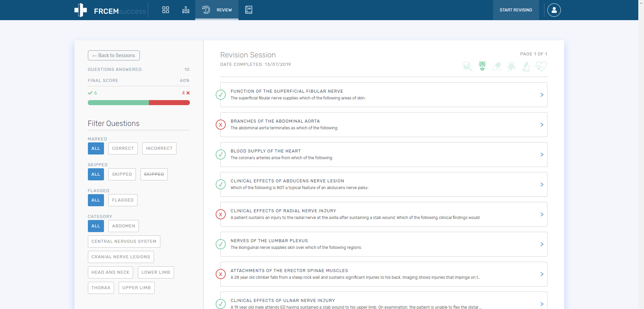Viewport: 644px width, 309px height.
Task: Click the skeleton anatomy category icon
Action: coord(482,66)
